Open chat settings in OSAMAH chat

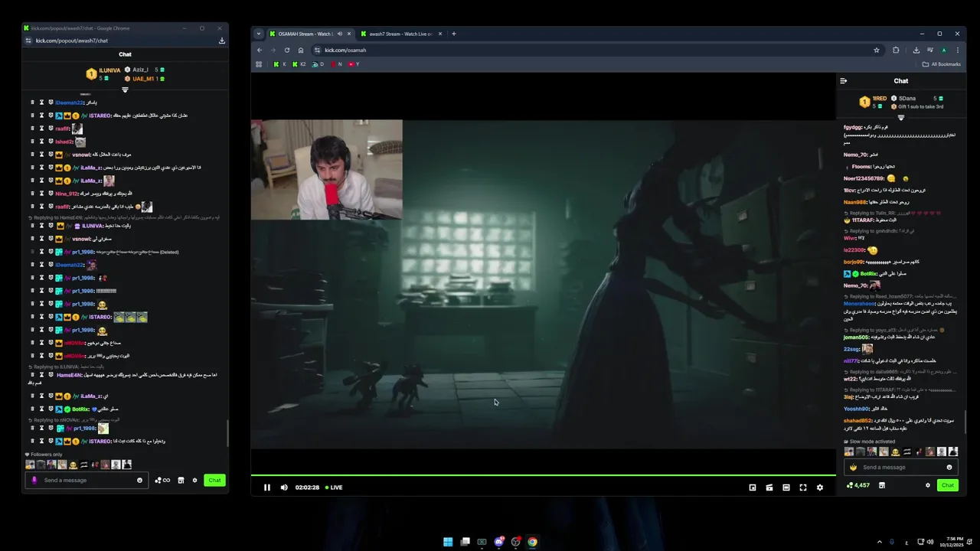tap(928, 485)
